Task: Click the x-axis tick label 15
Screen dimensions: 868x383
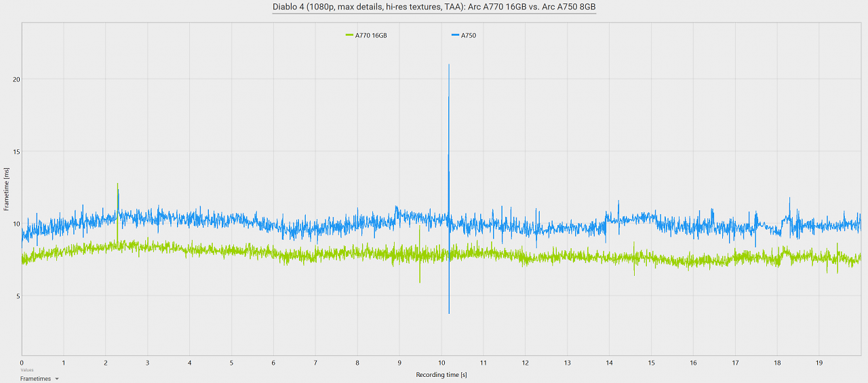Action: pyautogui.click(x=651, y=363)
